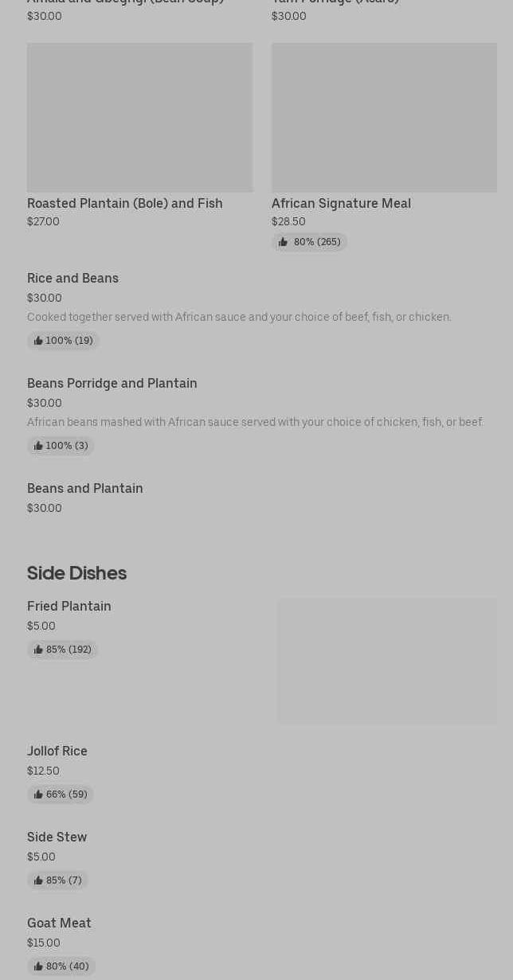Click thumbs-up icon under Beans Porridge and Plantain
The height and width of the screenshot is (980, 513).
coord(38,446)
